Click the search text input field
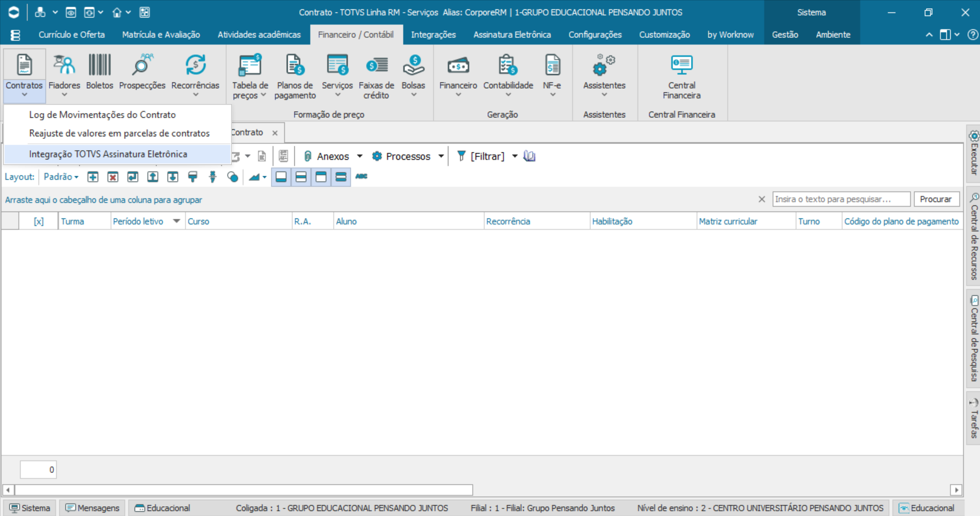 point(841,199)
